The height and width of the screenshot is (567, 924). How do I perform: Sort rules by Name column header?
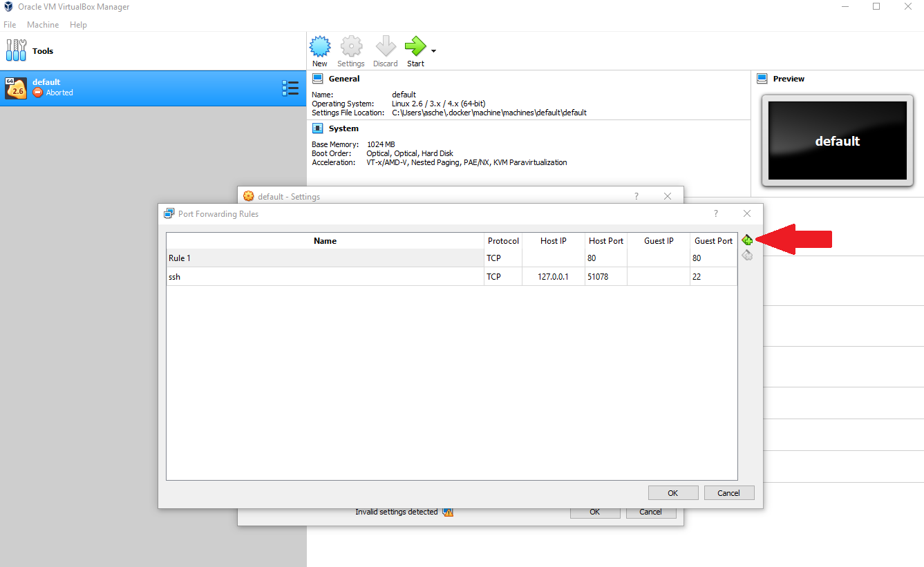click(x=325, y=241)
